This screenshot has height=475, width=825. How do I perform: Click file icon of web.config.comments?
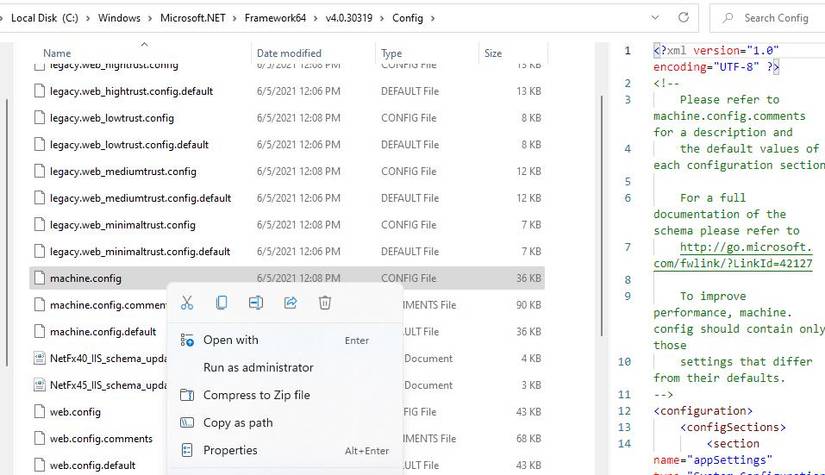pyautogui.click(x=39, y=438)
